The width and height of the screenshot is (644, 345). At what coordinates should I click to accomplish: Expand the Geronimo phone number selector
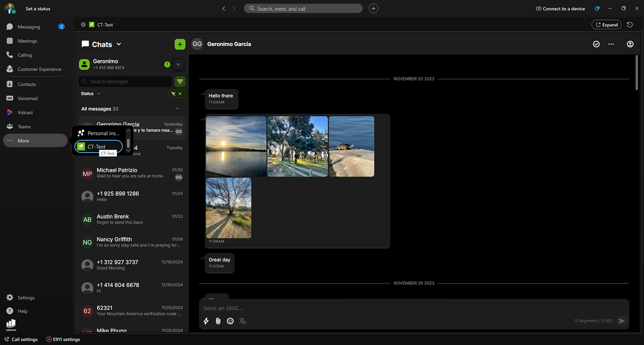coord(178,65)
